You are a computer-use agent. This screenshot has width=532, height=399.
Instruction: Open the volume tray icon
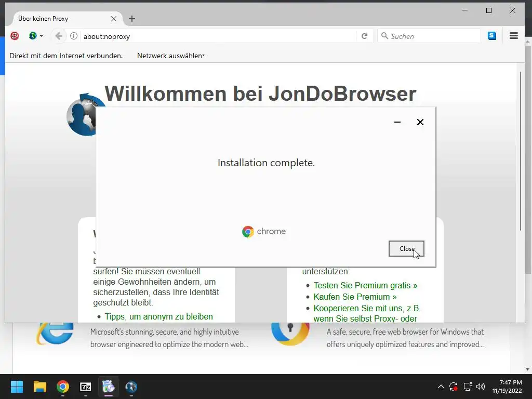point(481,387)
